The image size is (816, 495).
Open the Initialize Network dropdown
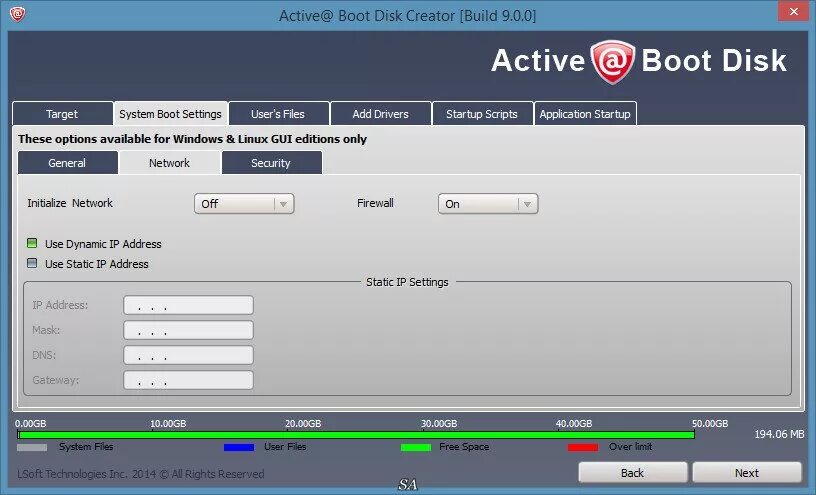pos(244,204)
